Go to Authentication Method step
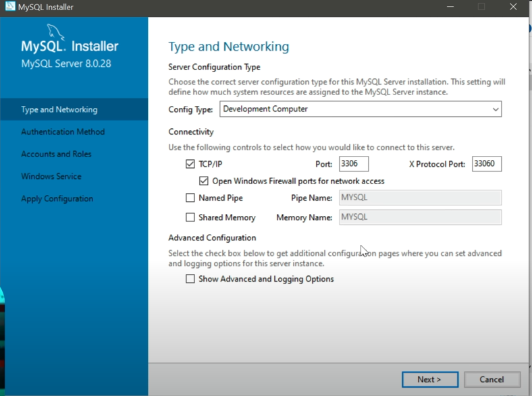 (63, 132)
